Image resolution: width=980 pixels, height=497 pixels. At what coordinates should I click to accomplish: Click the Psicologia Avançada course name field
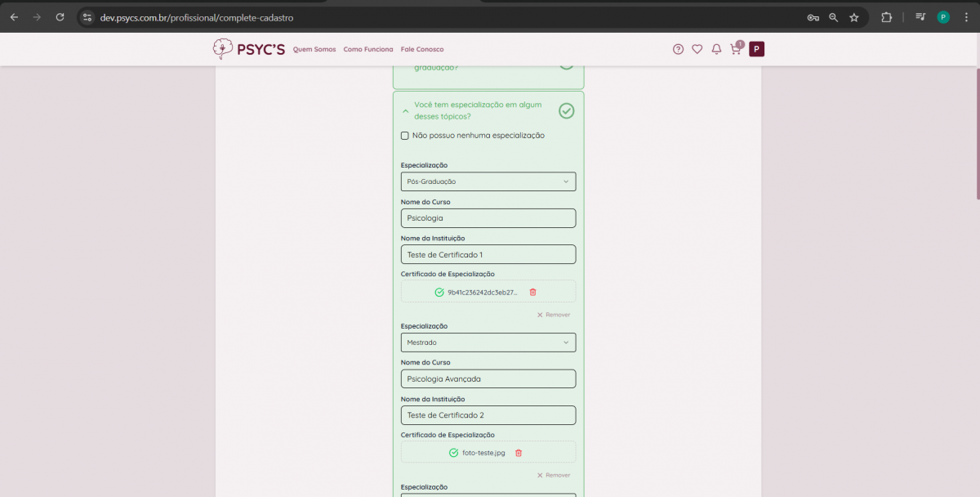coord(488,379)
